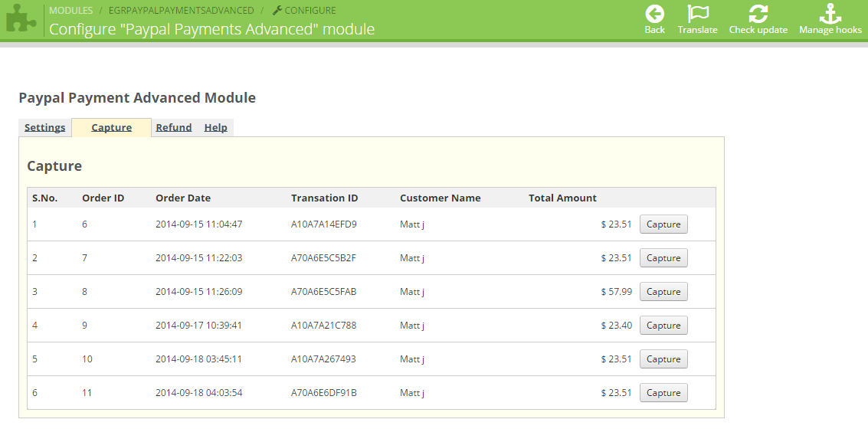Click the Total Amount column header
This screenshot has height=429, width=868.
[x=562, y=198]
